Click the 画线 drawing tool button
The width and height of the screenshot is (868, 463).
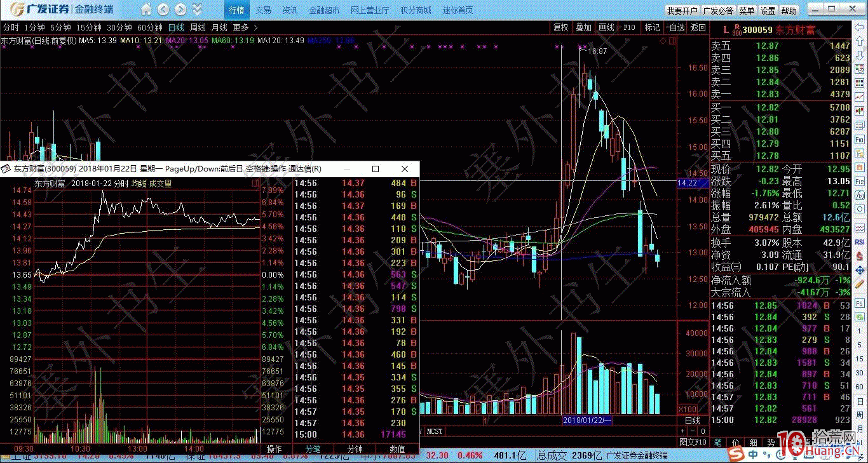(606, 27)
